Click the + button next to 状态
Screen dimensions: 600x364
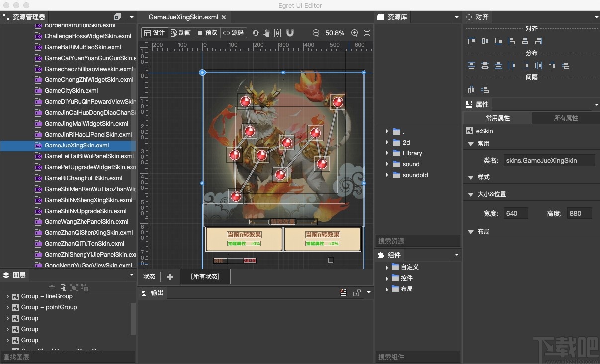click(170, 277)
